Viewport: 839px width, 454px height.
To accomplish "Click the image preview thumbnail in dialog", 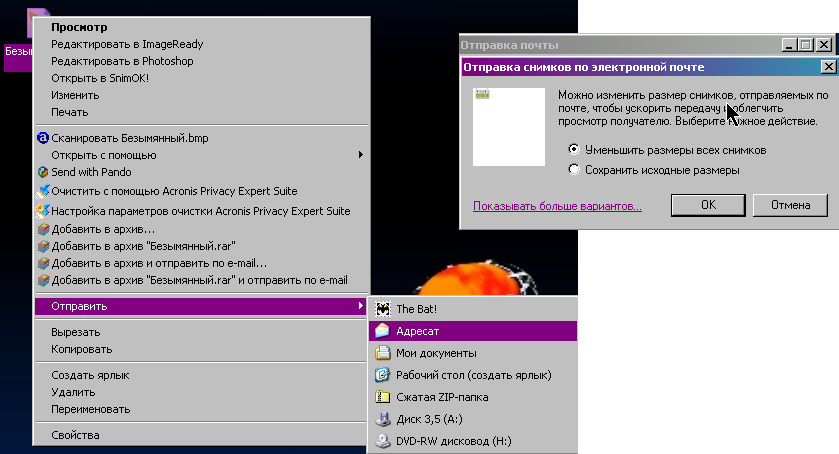I will pyautogui.click(x=508, y=126).
